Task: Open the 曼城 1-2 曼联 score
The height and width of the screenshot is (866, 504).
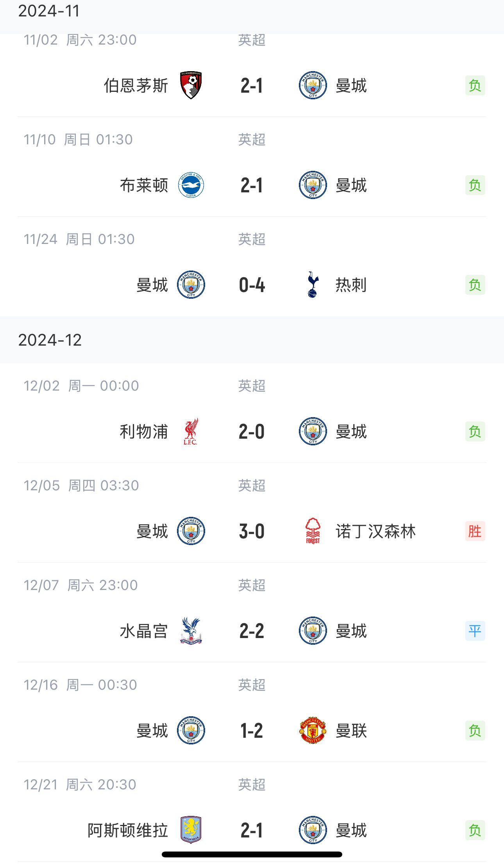Action: coord(252,731)
